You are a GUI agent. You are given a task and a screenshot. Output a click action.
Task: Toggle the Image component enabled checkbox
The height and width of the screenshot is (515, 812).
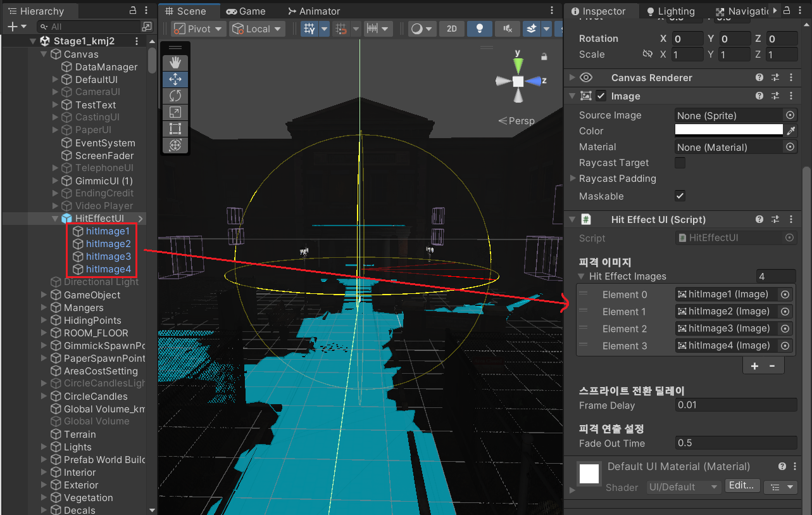601,96
